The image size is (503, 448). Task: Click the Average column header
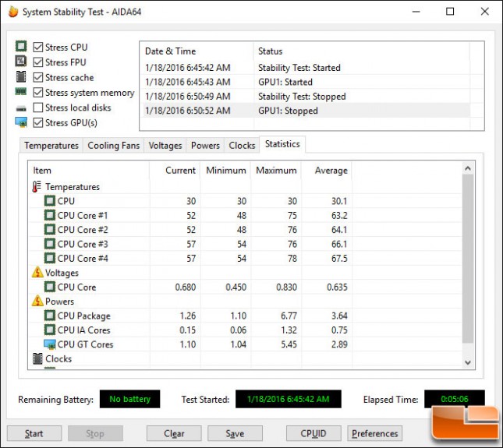tap(327, 170)
